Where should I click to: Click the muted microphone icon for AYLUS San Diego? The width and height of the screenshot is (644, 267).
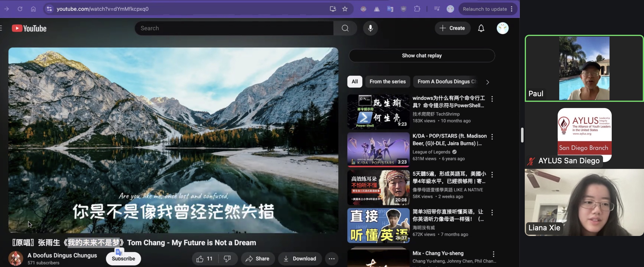click(531, 161)
